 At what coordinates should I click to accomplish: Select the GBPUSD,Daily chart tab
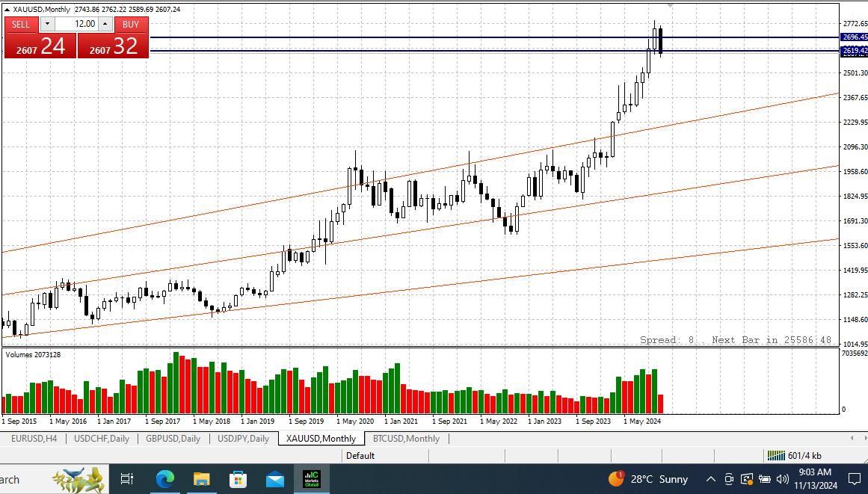173,439
